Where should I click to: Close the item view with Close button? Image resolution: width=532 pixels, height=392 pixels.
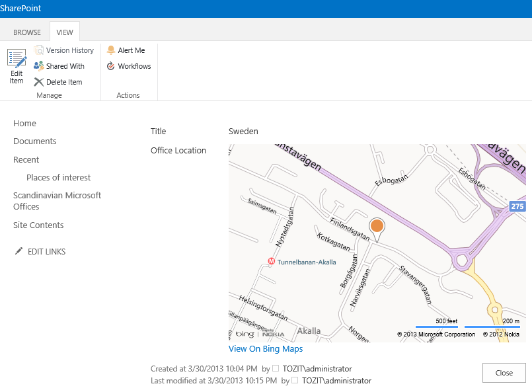[x=504, y=373]
